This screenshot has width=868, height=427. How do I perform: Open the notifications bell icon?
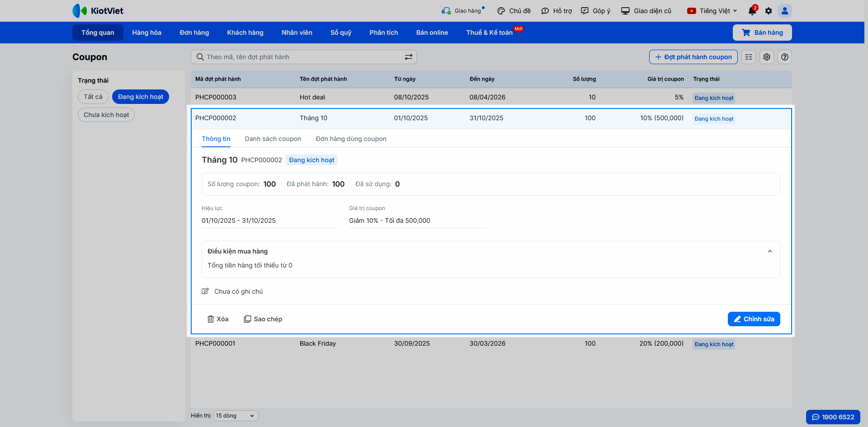(x=752, y=11)
